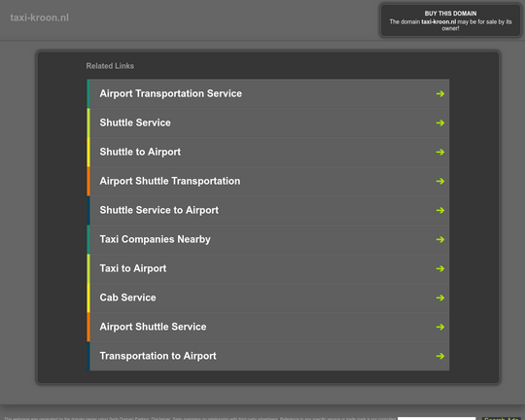Open the Cab Service link text

(x=127, y=297)
